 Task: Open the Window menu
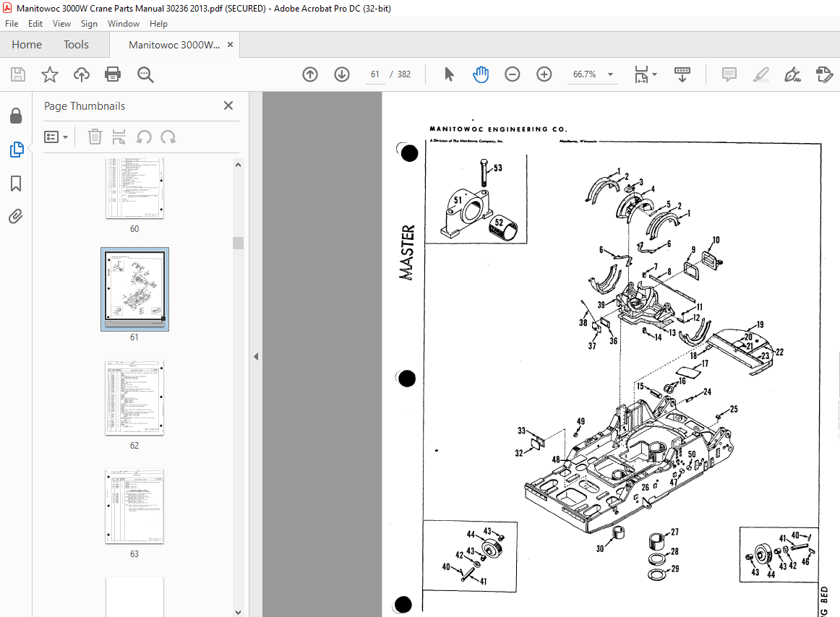(x=123, y=24)
